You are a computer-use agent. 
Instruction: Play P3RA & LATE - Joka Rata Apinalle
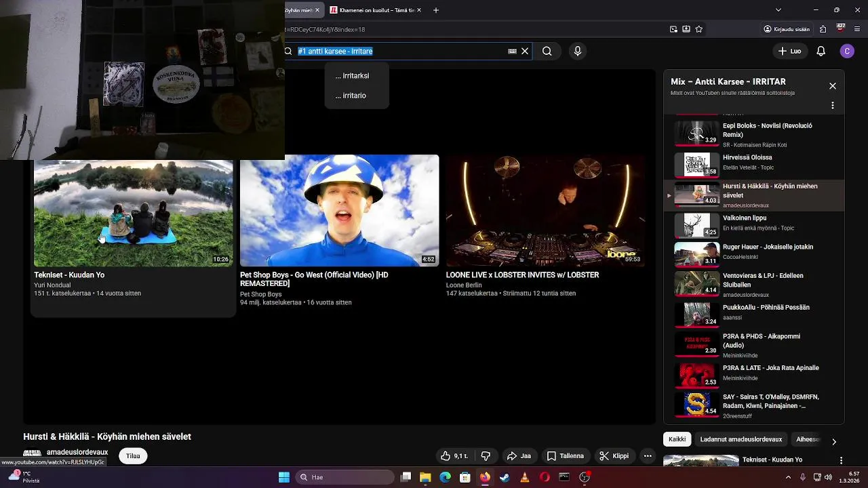point(753,375)
